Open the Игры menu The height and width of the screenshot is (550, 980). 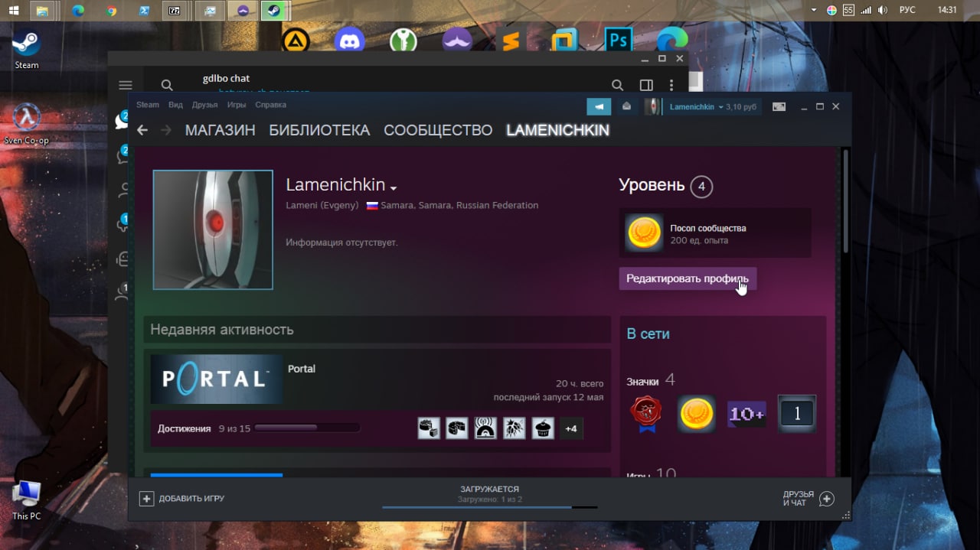click(237, 105)
